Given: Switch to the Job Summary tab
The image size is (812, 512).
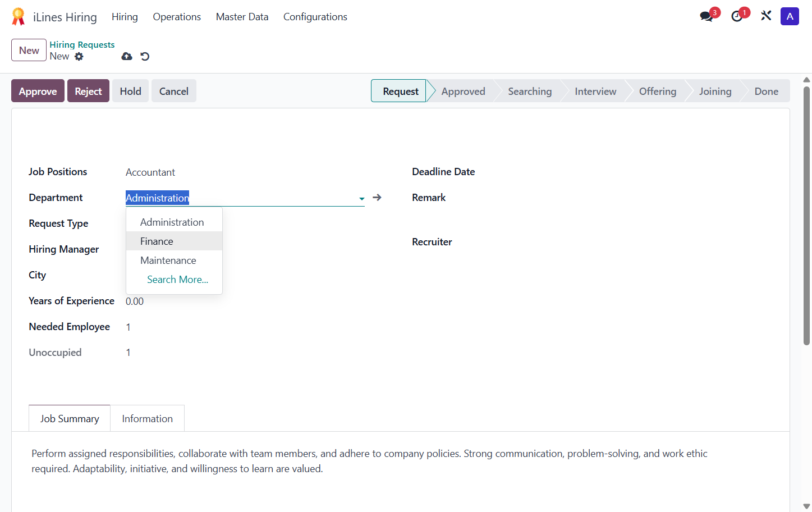Looking at the screenshot, I should (70, 418).
